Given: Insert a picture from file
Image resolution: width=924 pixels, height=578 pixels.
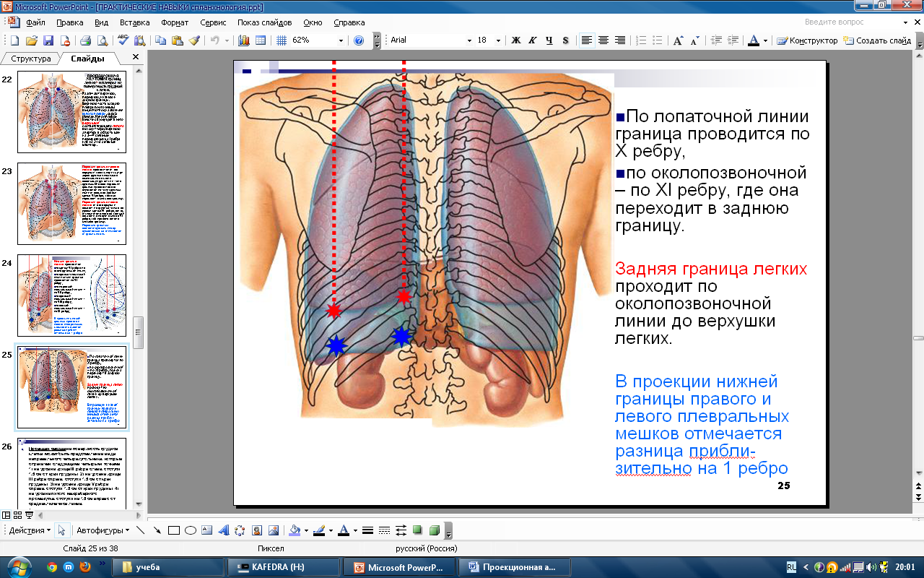Looking at the screenshot, I should tap(273, 530).
